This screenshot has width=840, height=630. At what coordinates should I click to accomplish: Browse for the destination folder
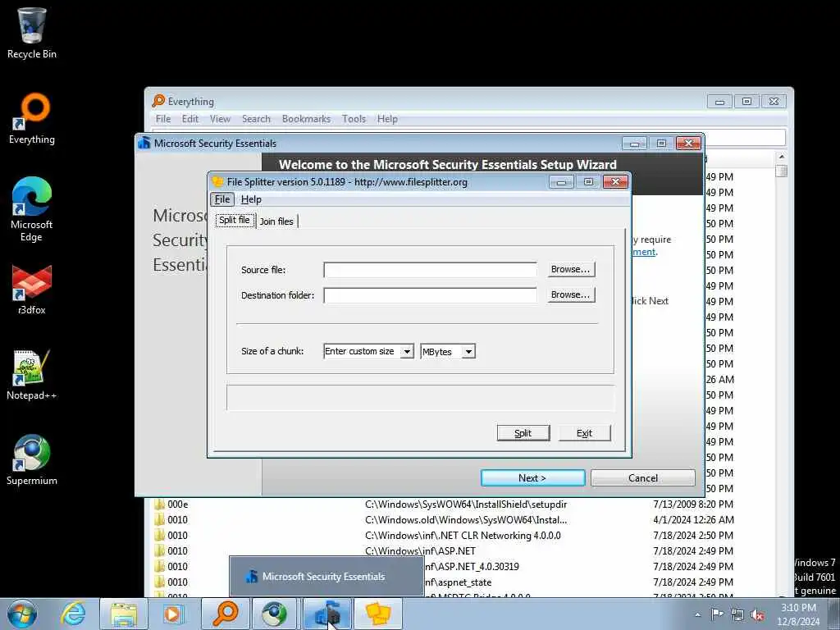click(x=571, y=294)
